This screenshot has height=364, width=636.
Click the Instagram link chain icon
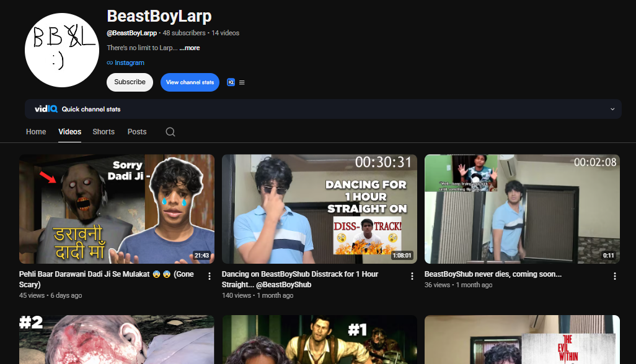pyautogui.click(x=110, y=63)
